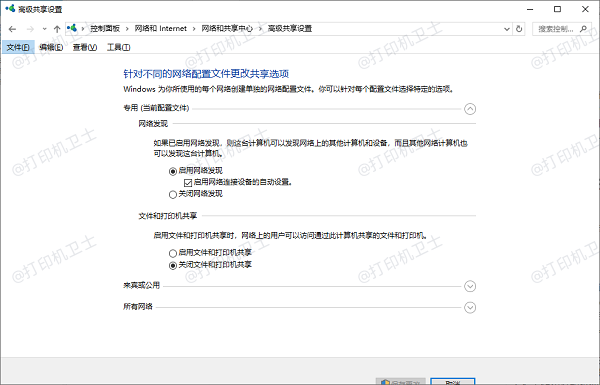The image size is (600, 385).
Task: Click the 网络发现 section heading
Action: point(153,124)
